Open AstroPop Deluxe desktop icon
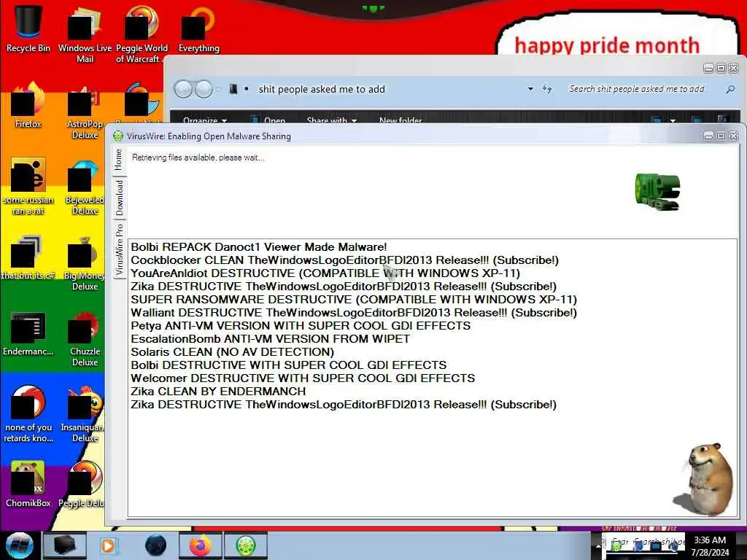747x560 pixels. tap(85, 112)
